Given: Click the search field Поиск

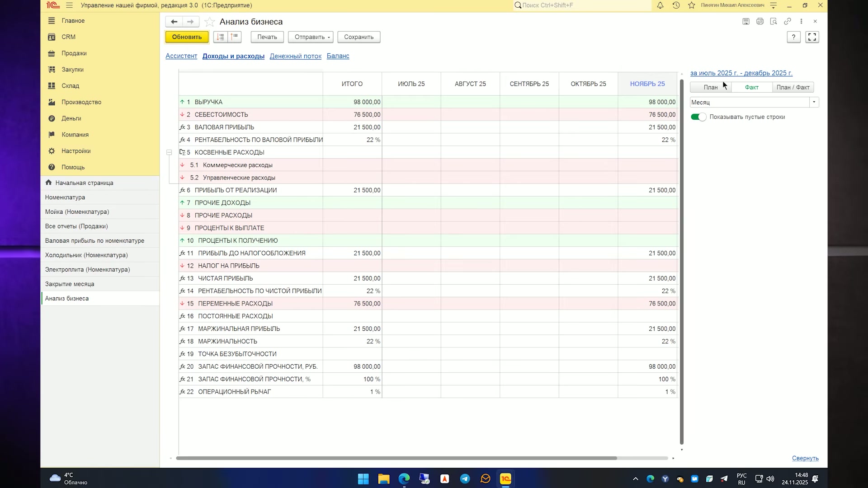Looking at the screenshot, I should pyautogui.click(x=583, y=5).
